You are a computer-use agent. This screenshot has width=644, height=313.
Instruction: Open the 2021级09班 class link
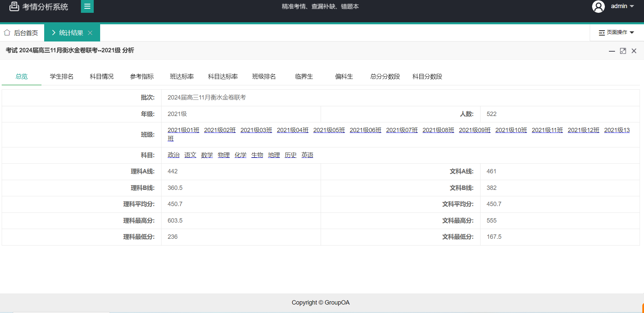pyautogui.click(x=475, y=130)
